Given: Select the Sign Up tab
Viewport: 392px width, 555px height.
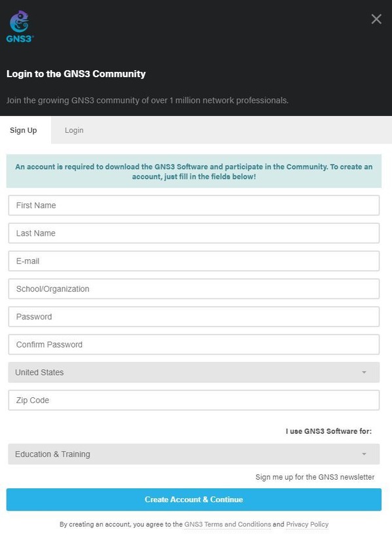Looking at the screenshot, I should pos(24,130).
